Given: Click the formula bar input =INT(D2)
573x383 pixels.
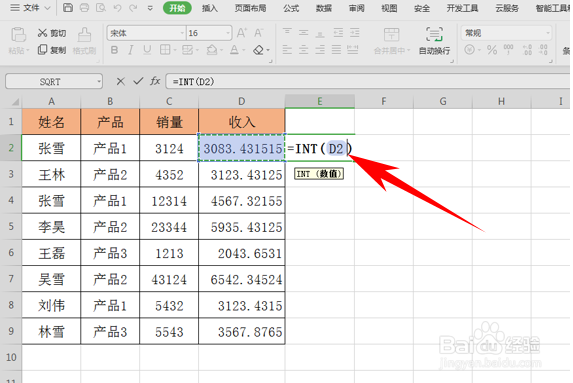Looking at the screenshot, I should tap(369, 81).
